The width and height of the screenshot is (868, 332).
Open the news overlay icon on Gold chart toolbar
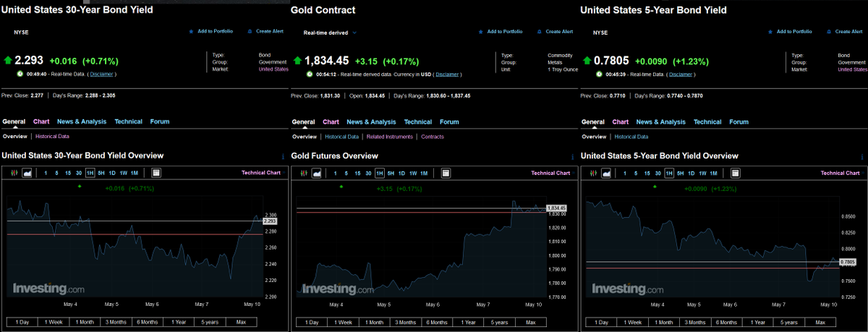coord(446,173)
